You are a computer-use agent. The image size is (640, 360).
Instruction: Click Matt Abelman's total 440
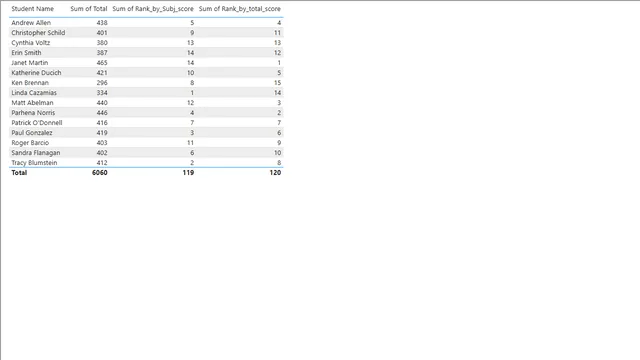pos(102,103)
